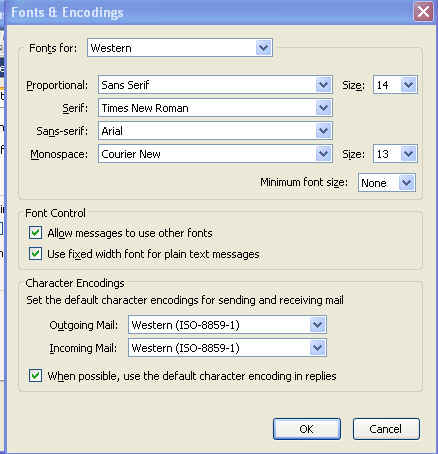438x454 pixels.
Task: Click the Sans Serif proportional field text
Action: pyautogui.click(x=125, y=85)
